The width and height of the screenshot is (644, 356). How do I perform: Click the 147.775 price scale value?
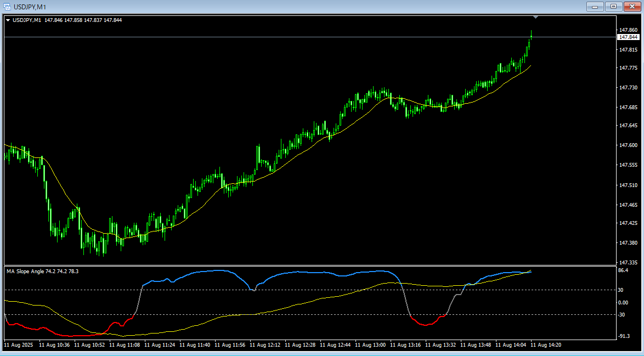(x=629, y=68)
